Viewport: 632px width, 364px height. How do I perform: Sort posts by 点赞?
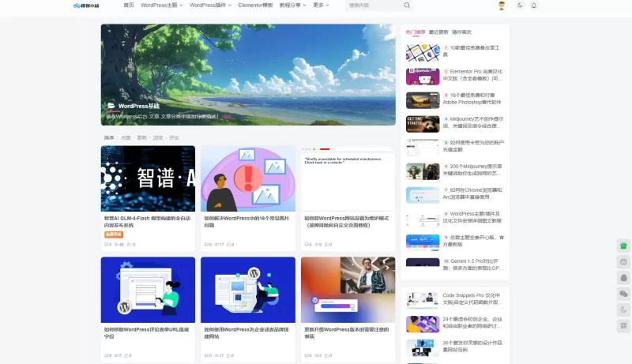126,137
